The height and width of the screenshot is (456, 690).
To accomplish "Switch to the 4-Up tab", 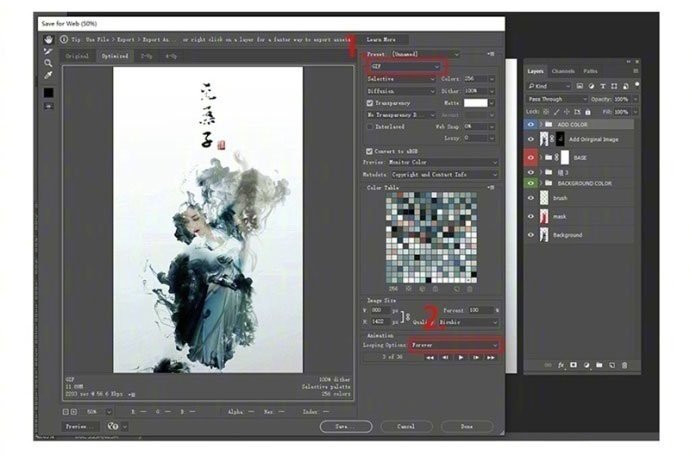I will click(171, 56).
